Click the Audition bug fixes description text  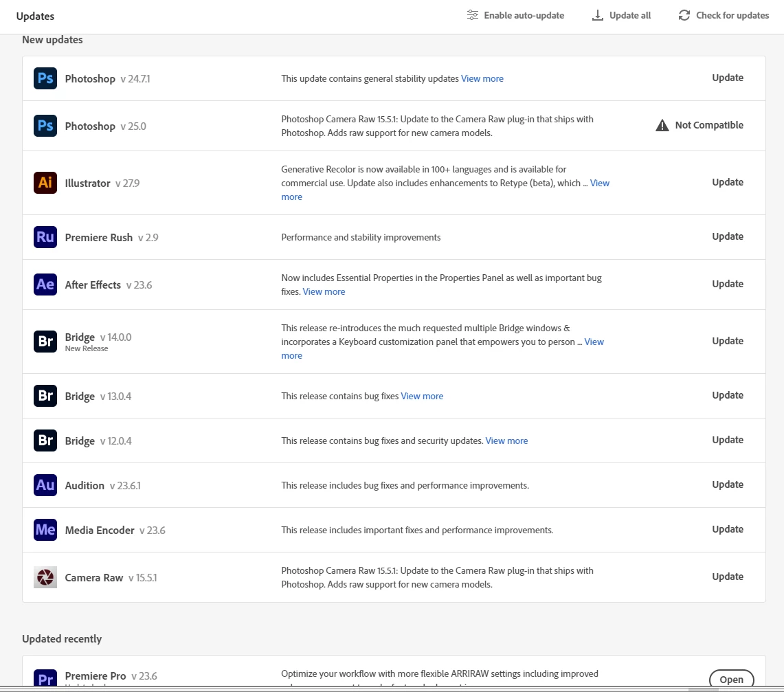tap(405, 485)
